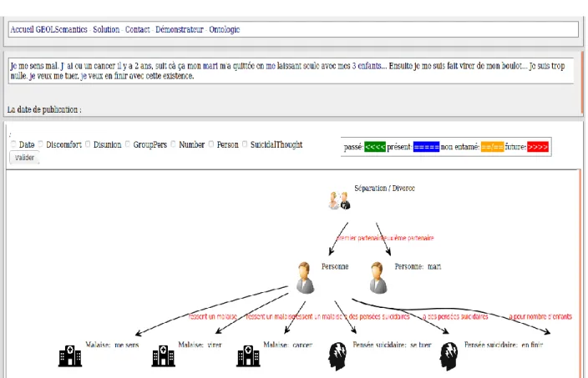This screenshot has width=588, height=378.
Task: Enable the Disunion checkbox
Action: 88,144
